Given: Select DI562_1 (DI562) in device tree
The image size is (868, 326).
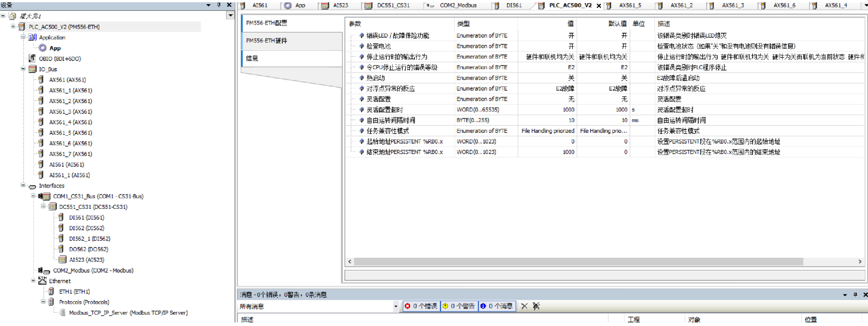Looking at the screenshot, I should [x=90, y=239].
